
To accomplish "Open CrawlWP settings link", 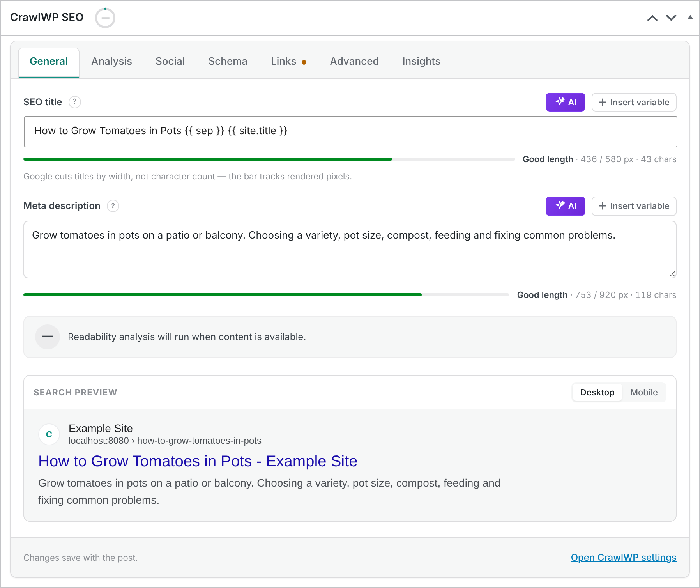I will [x=624, y=558].
